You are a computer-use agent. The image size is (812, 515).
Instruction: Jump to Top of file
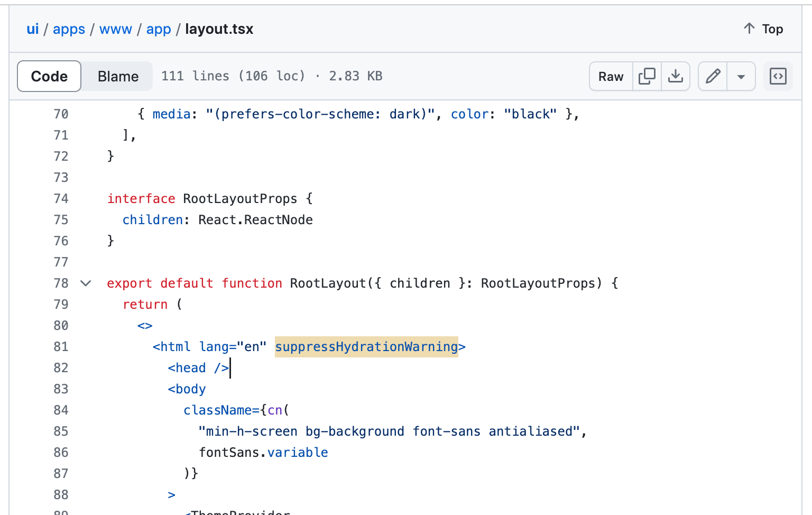click(x=763, y=29)
